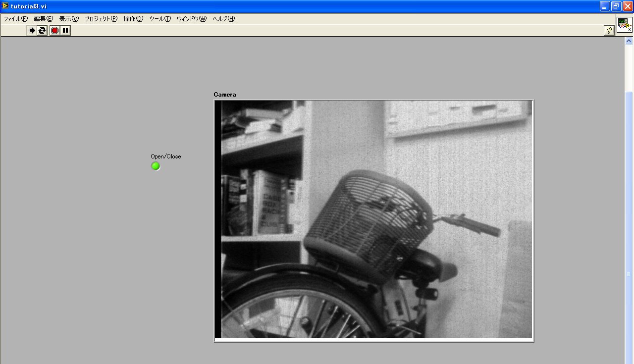This screenshot has height=364, width=634.
Task: Open the 操作(O) menu
Action: [x=133, y=19]
